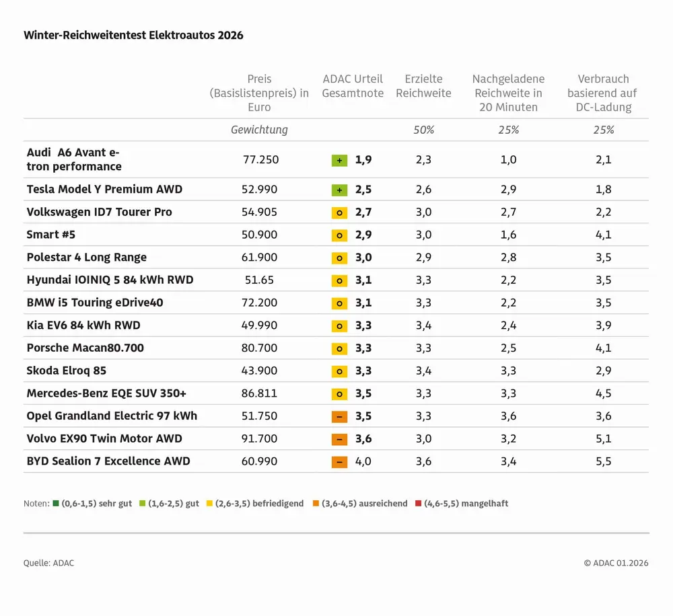Click the 'Polestar 4 Long Range' row name
The width and height of the screenshot is (673, 616).
click(86, 258)
